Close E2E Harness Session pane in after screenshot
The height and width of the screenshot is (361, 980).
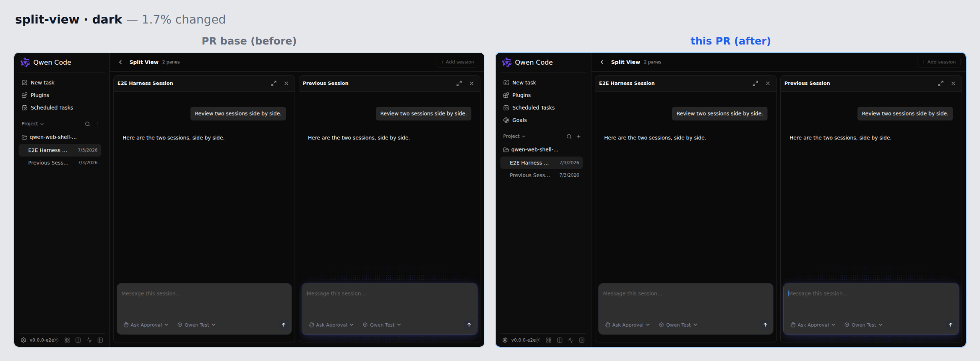point(768,84)
